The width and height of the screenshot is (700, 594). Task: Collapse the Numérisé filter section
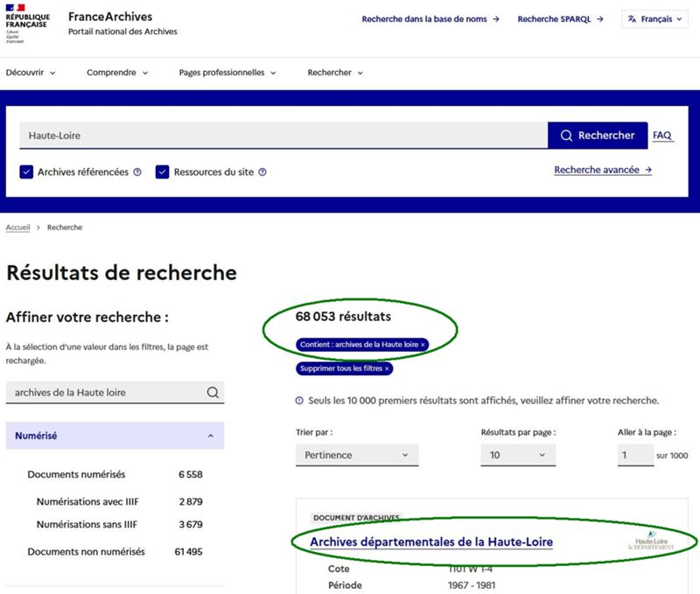click(x=115, y=436)
